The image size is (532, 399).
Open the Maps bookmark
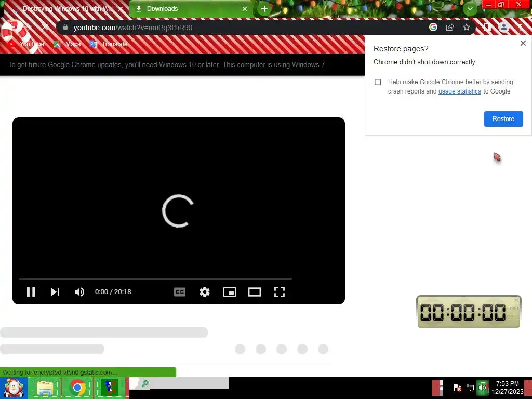[67, 44]
